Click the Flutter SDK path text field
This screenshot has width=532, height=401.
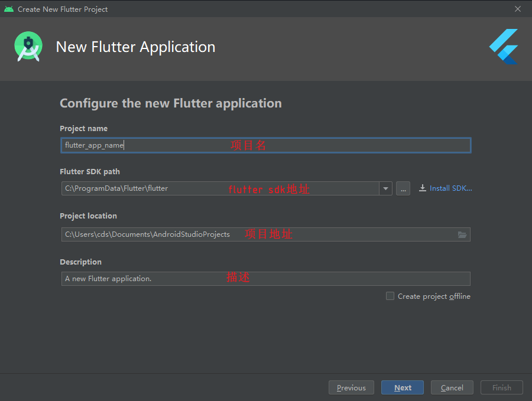coord(220,188)
